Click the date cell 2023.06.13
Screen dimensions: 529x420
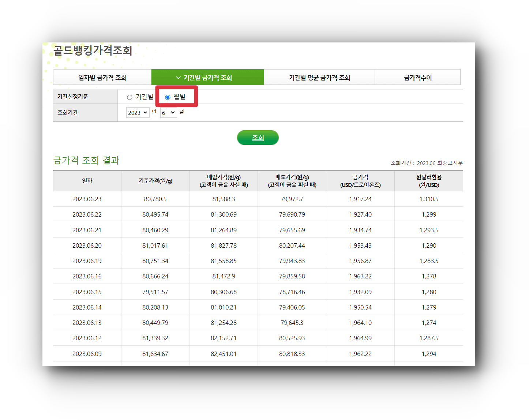[87, 323]
